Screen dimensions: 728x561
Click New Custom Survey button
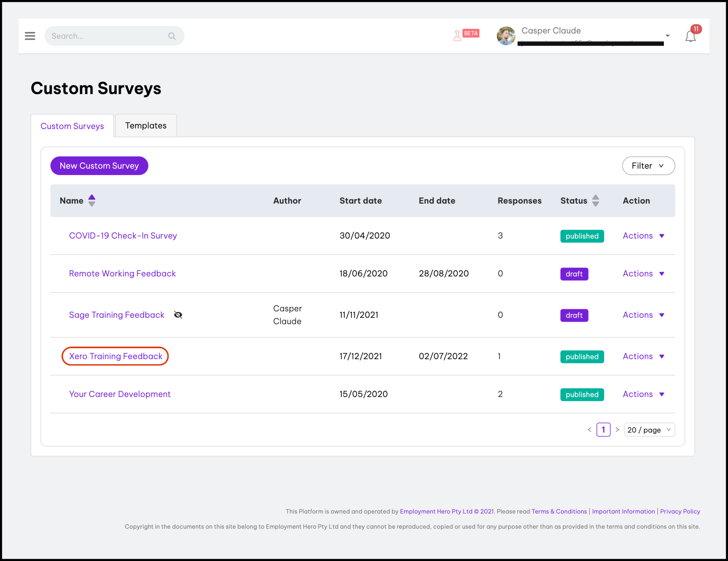[99, 165]
